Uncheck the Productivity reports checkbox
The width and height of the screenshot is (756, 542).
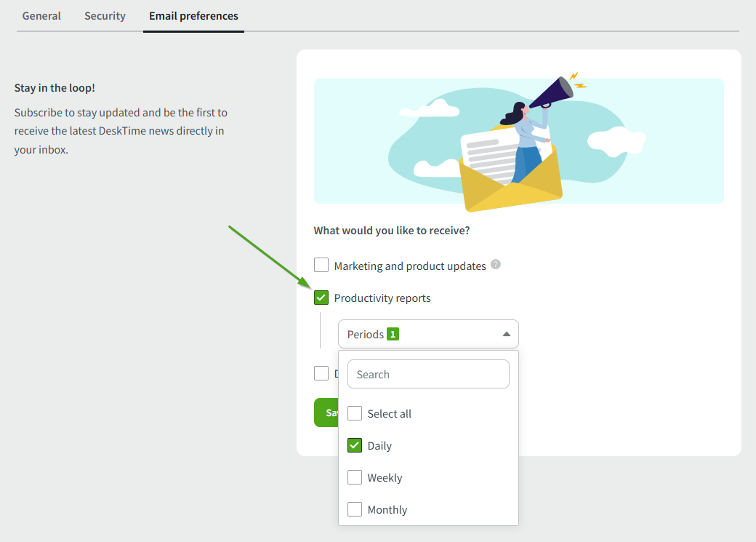pyautogui.click(x=321, y=298)
